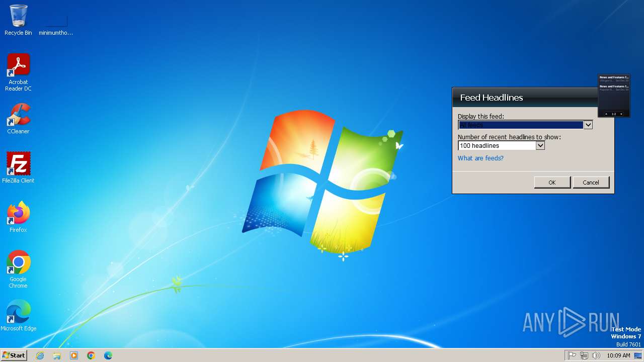Confirm Feed Headlines settings with OK
644x362 pixels.
coord(552,182)
